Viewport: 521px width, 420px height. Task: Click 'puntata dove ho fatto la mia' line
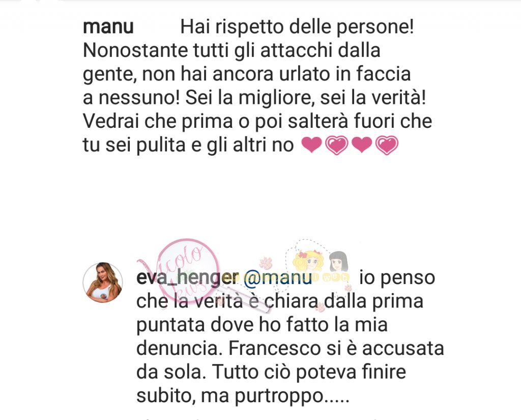tap(262, 325)
